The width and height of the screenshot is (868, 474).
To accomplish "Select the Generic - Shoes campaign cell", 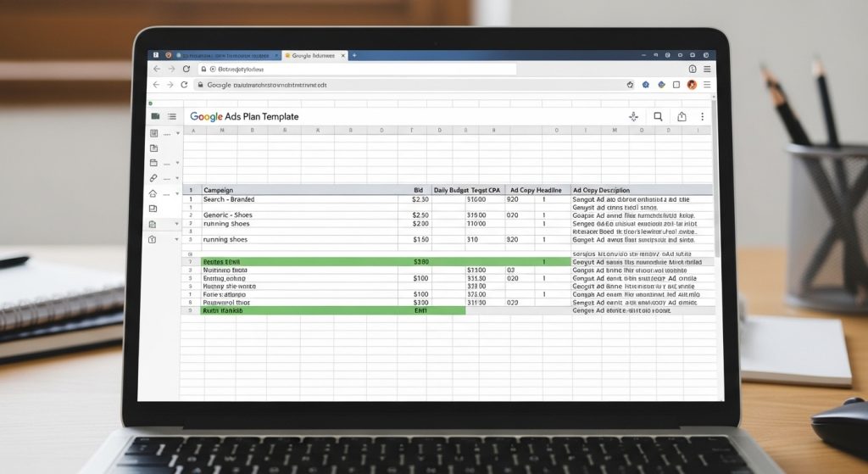I will click(x=299, y=215).
